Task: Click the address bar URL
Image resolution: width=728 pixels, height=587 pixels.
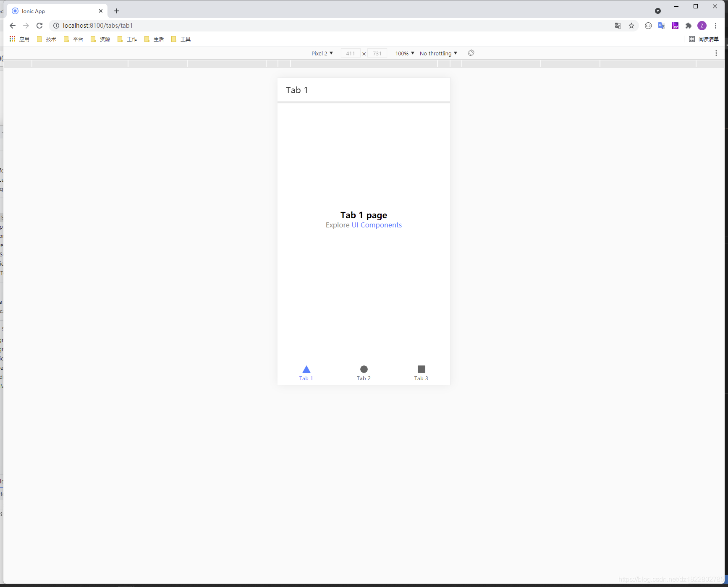Action: (x=98, y=26)
